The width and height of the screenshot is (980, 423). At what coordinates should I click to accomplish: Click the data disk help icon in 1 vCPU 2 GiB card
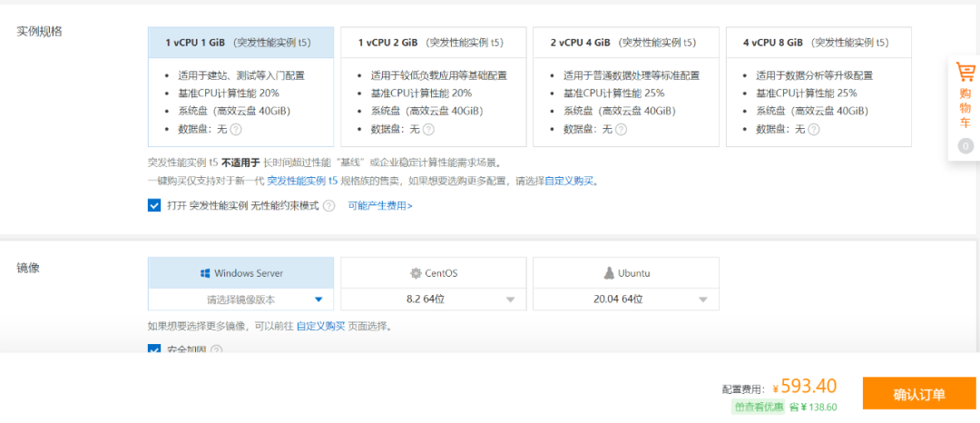428,129
